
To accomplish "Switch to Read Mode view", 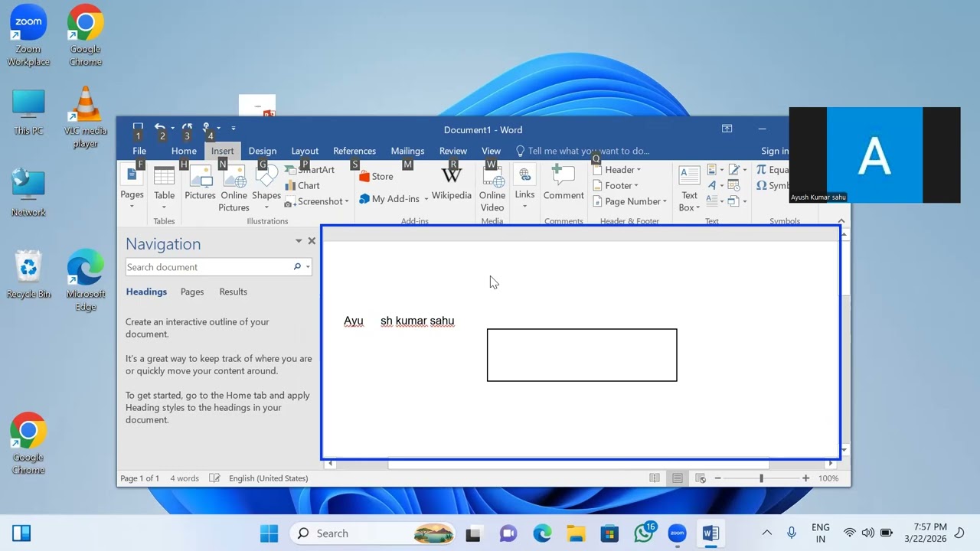I will (655, 478).
